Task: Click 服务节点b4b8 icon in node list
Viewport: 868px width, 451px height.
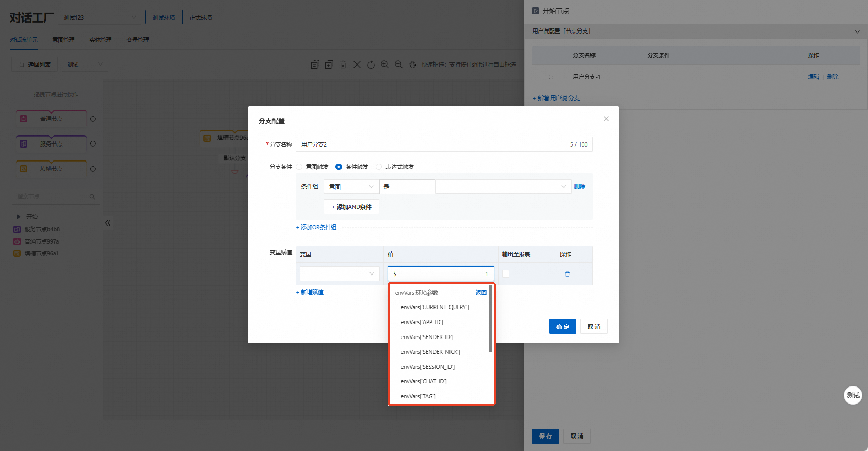Action: (17, 229)
